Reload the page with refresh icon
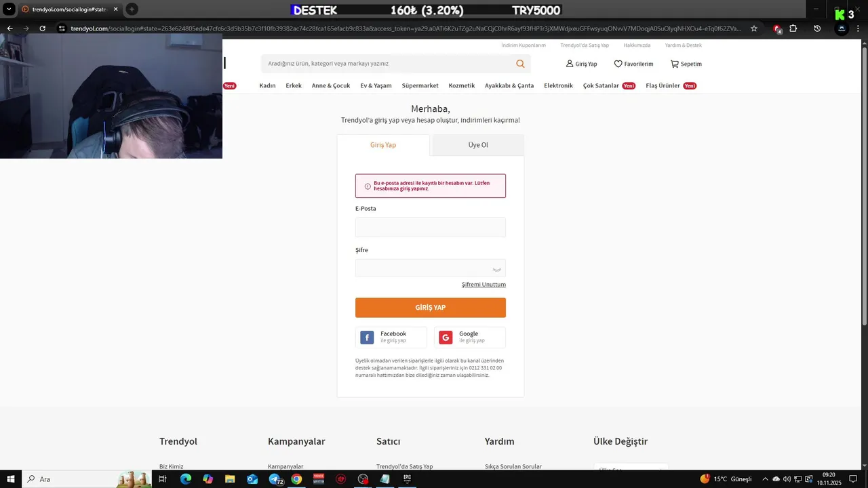 pos(42,28)
